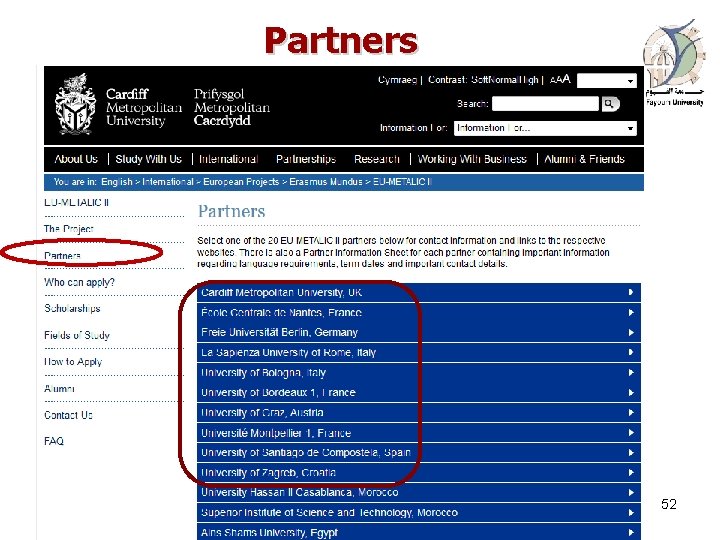Open the Partnerships menu
Image resolution: width=720 pixels, height=540 pixels.
306,159
